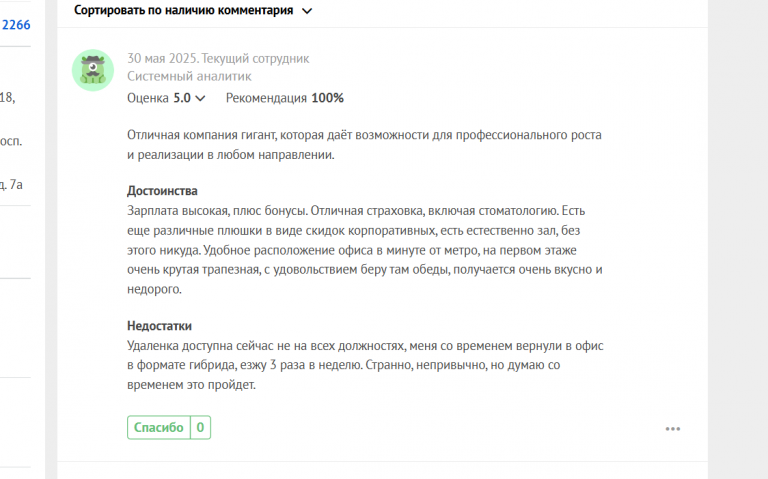Click the paragraph starting Отличная компания гигант
The width and height of the screenshot is (768, 479).
click(364, 144)
